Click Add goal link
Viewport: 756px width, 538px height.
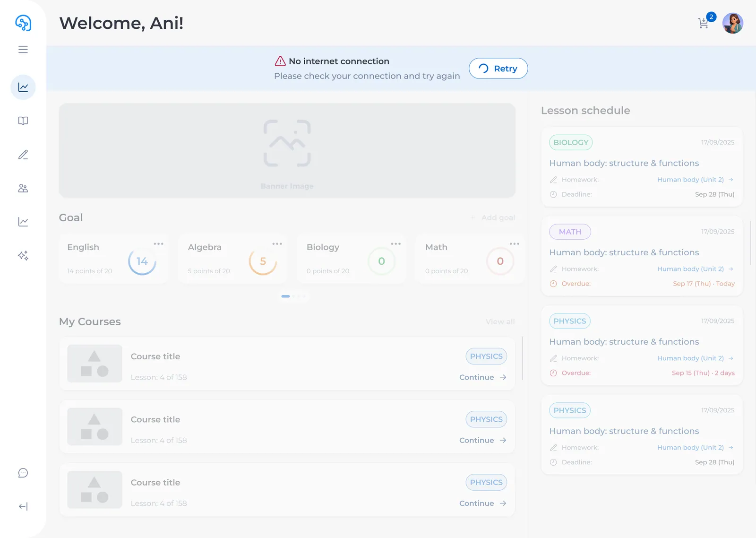click(x=493, y=217)
